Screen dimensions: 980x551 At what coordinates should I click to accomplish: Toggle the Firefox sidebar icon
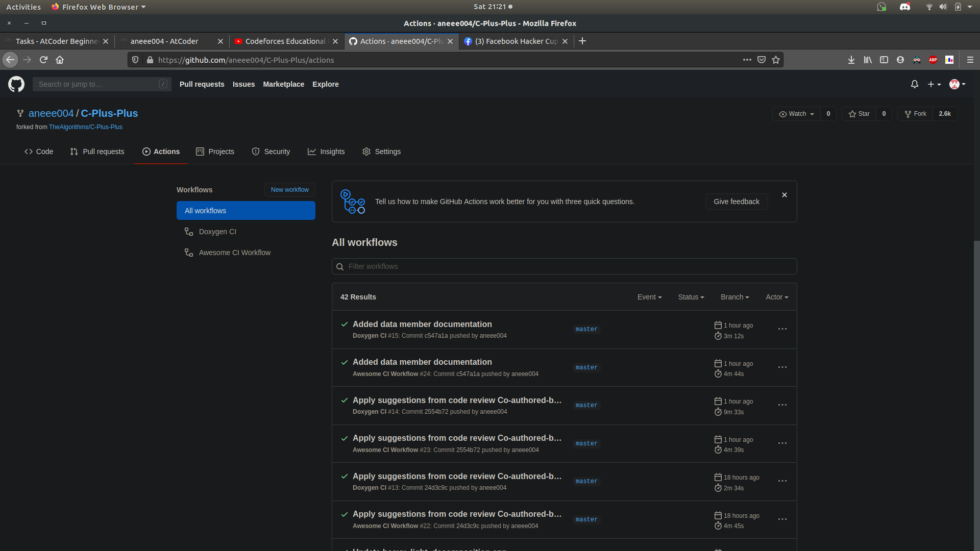[x=884, y=60]
